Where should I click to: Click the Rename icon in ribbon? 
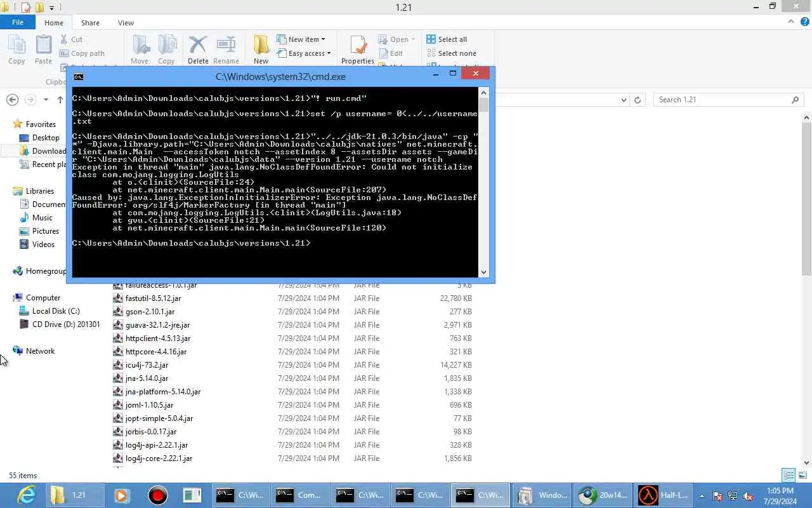226,50
